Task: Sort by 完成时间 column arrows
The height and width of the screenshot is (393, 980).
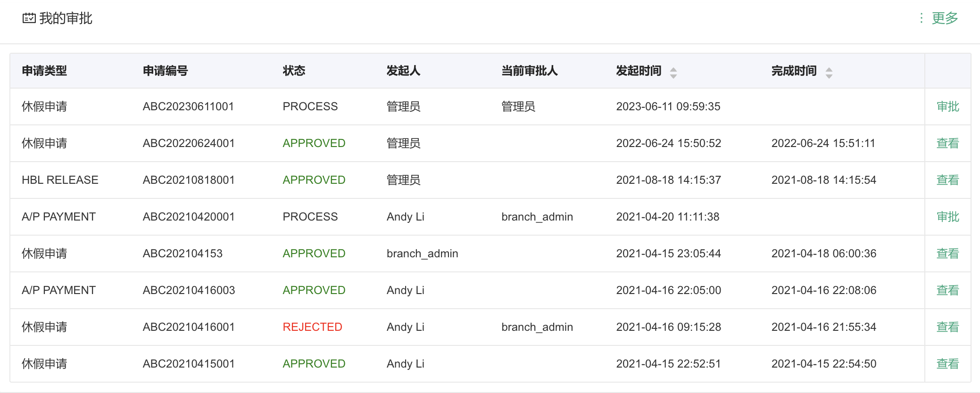Action: 829,73
